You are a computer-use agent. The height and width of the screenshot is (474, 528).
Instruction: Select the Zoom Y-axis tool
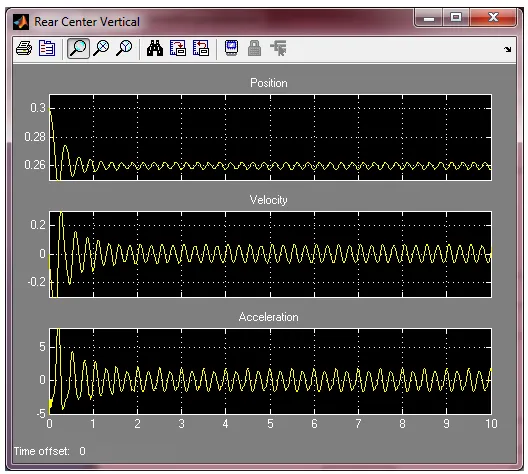[x=124, y=48]
